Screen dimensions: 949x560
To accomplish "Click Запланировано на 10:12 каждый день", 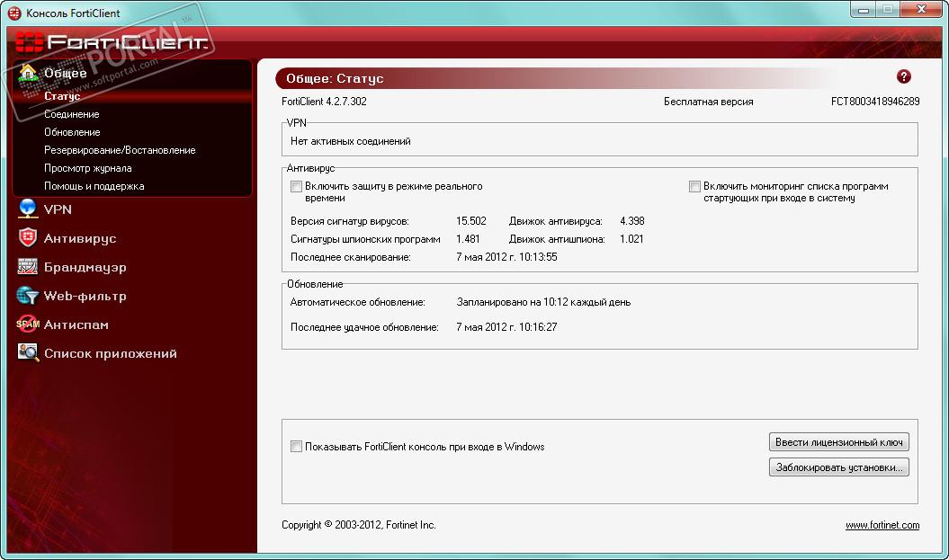I will (x=543, y=302).
